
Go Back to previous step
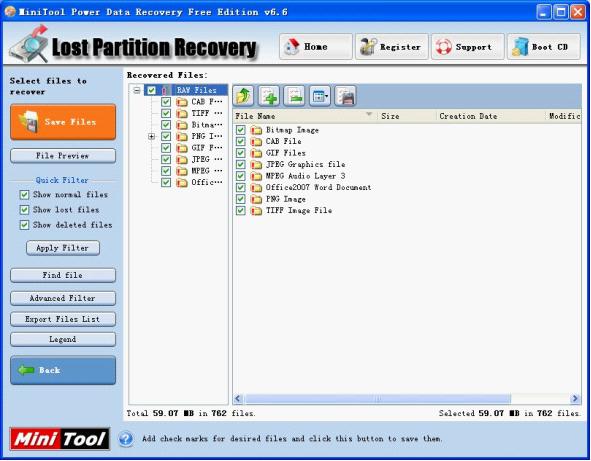pos(63,371)
